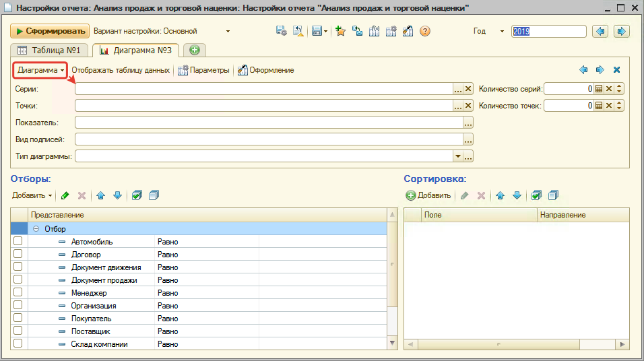Check the Покупатель filter checkbox
The width and height of the screenshot is (644, 361).
[x=18, y=319]
